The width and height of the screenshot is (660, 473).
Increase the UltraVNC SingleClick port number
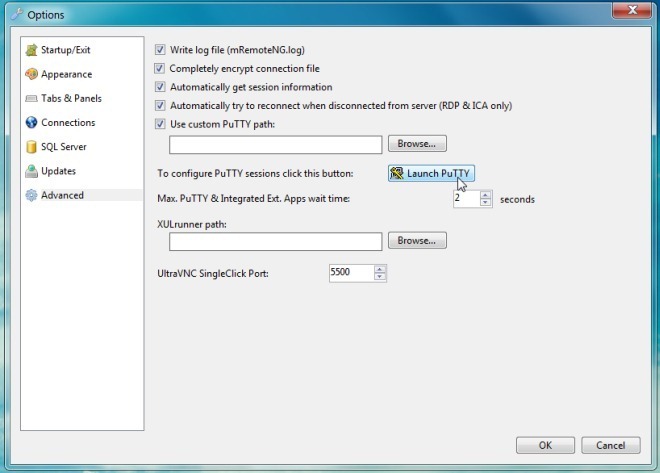(380, 269)
